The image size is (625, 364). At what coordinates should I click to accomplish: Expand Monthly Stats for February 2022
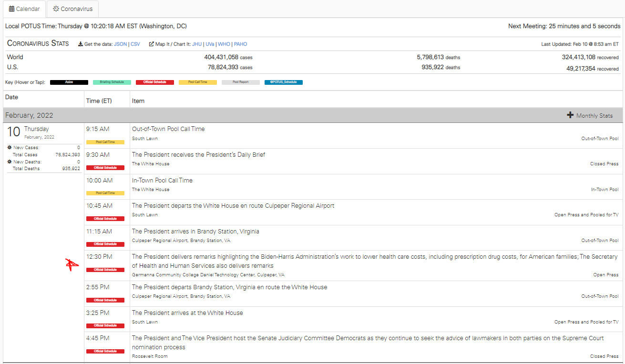[x=590, y=115]
